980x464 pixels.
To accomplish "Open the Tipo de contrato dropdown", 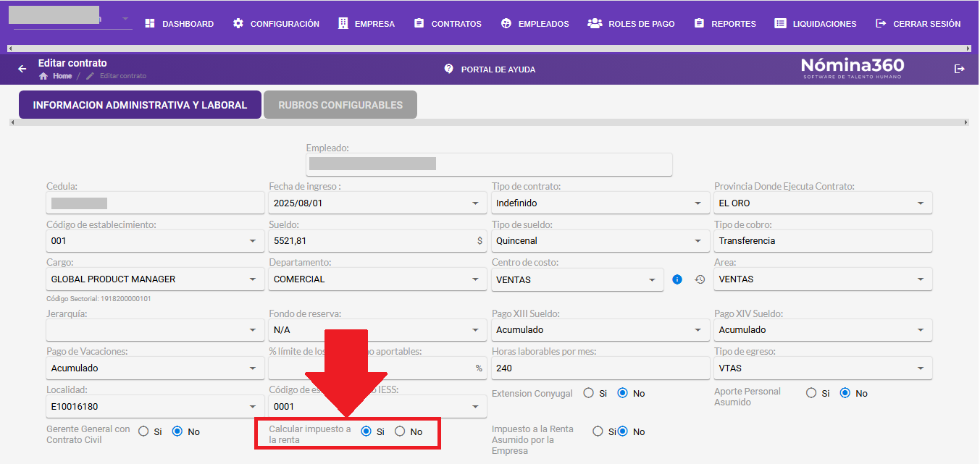I will [600, 203].
